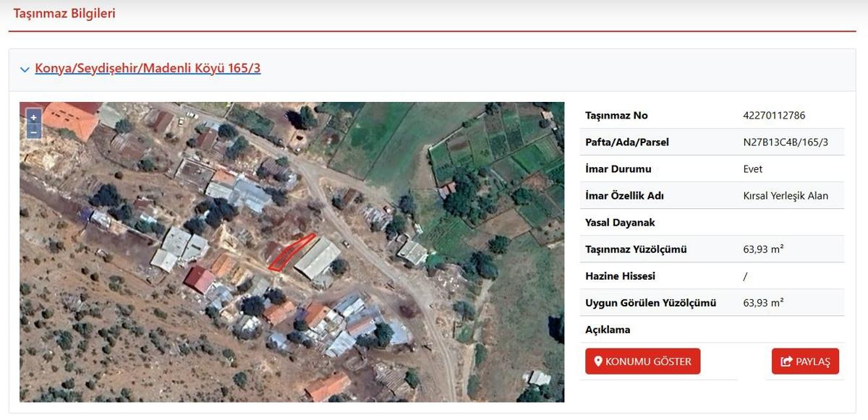The width and height of the screenshot is (868, 420).
Task: Click the Yasal Dayanak row label
Action: tap(620, 223)
